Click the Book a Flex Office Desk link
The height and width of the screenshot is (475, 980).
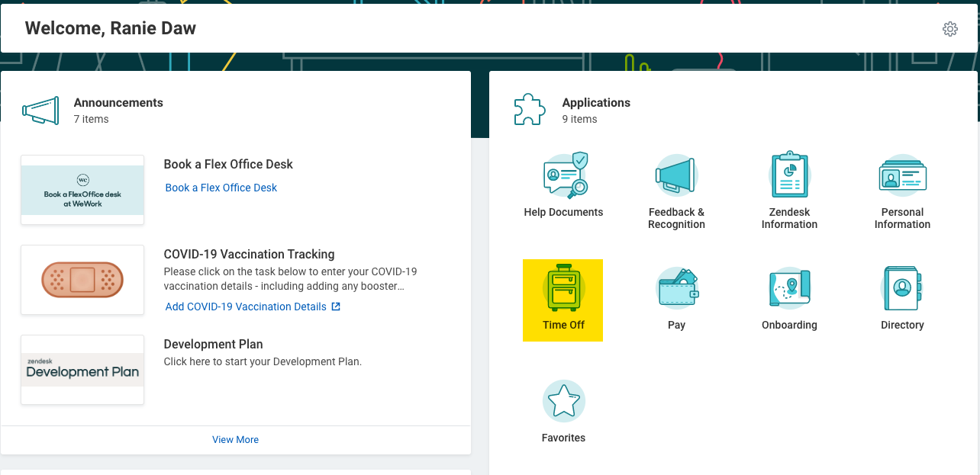(221, 187)
